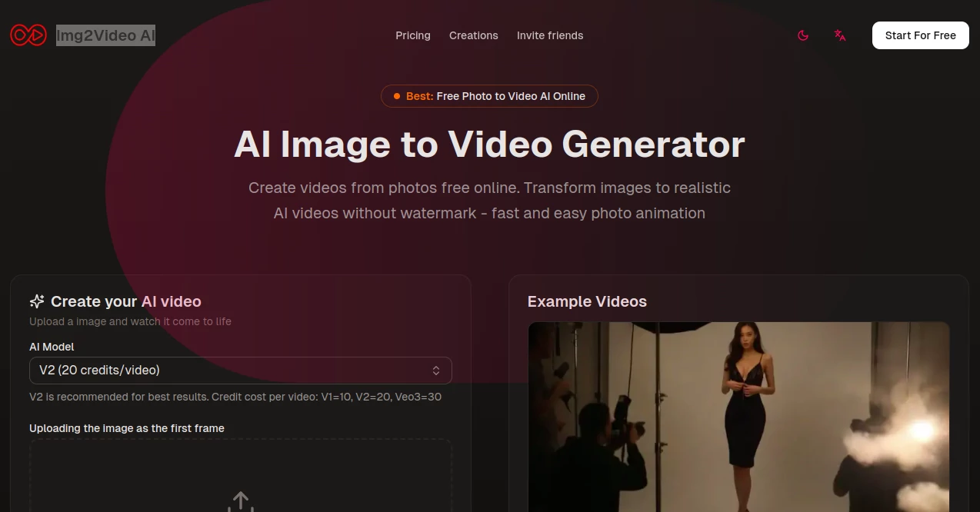Click the Start For Free button
The height and width of the screenshot is (512, 980).
click(920, 35)
